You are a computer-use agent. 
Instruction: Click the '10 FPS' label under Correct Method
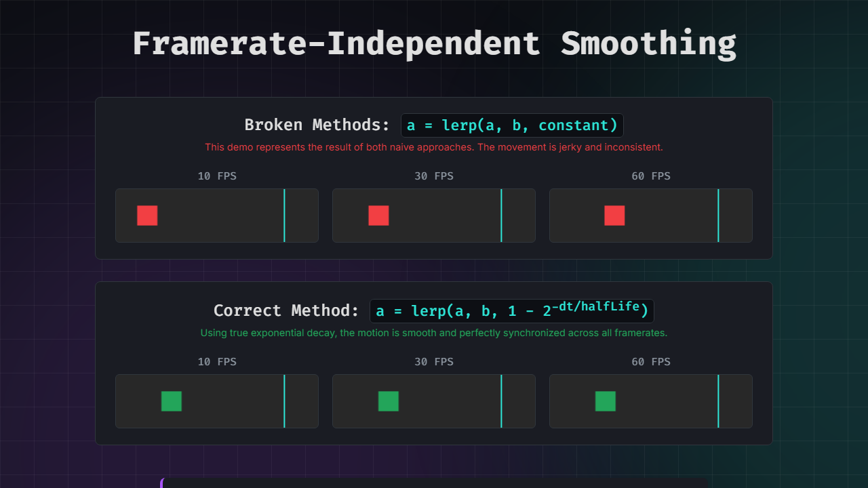pyautogui.click(x=217, y=362)
